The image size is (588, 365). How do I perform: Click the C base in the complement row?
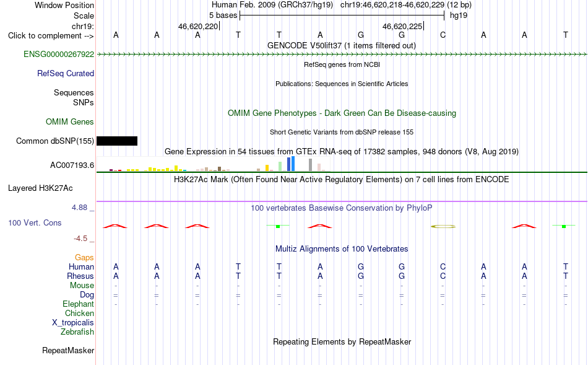tap(443, 35)
